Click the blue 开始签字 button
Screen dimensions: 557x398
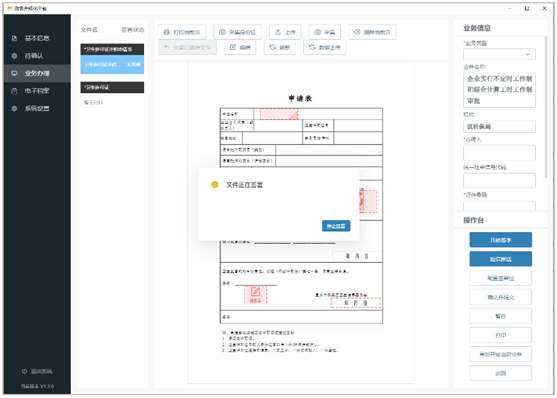pos(501,240)
